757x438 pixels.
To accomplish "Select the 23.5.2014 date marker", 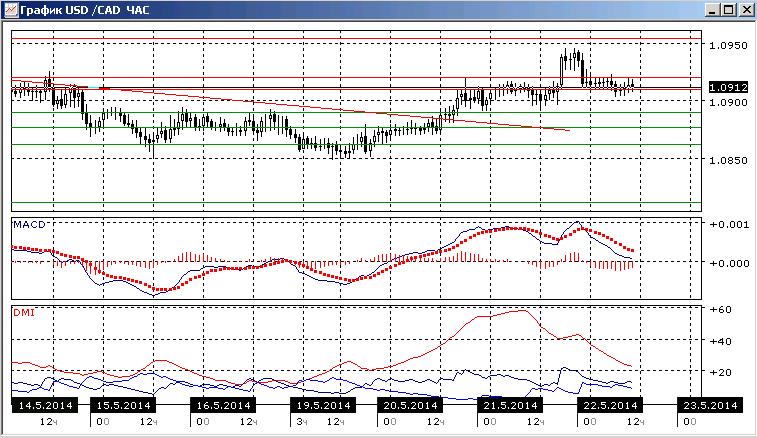I will (x=710, y=405).
